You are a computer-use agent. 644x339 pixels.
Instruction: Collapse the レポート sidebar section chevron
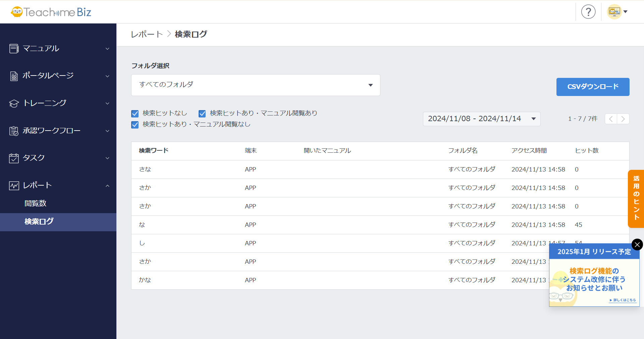point(107,186)
